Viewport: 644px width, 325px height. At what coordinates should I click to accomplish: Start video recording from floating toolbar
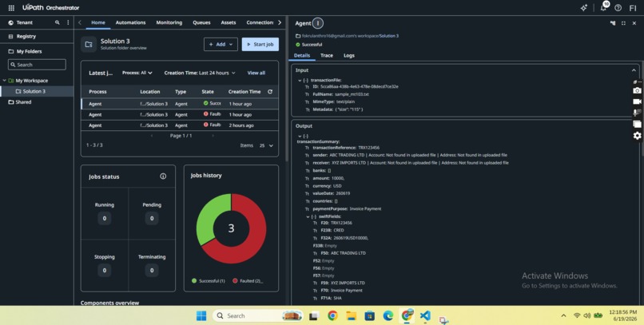pos(637,101)
